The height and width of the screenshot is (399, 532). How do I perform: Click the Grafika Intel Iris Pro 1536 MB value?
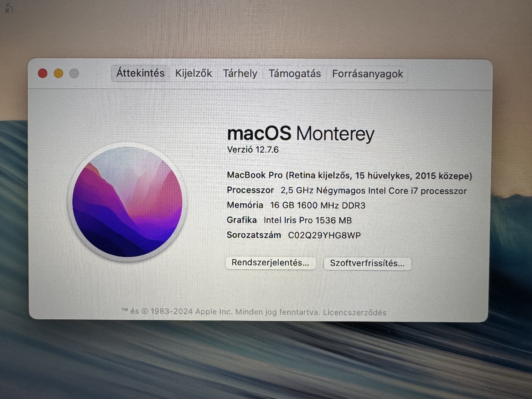[308, 220]
